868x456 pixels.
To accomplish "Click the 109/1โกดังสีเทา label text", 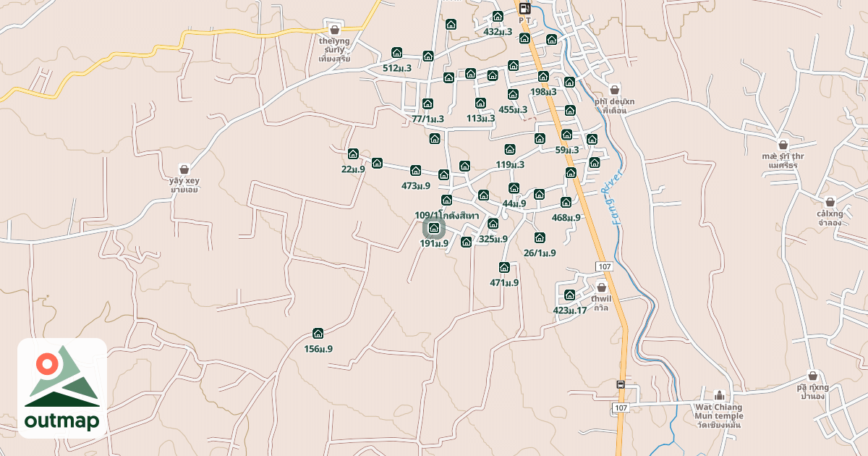I will click(x=447, y=215).
